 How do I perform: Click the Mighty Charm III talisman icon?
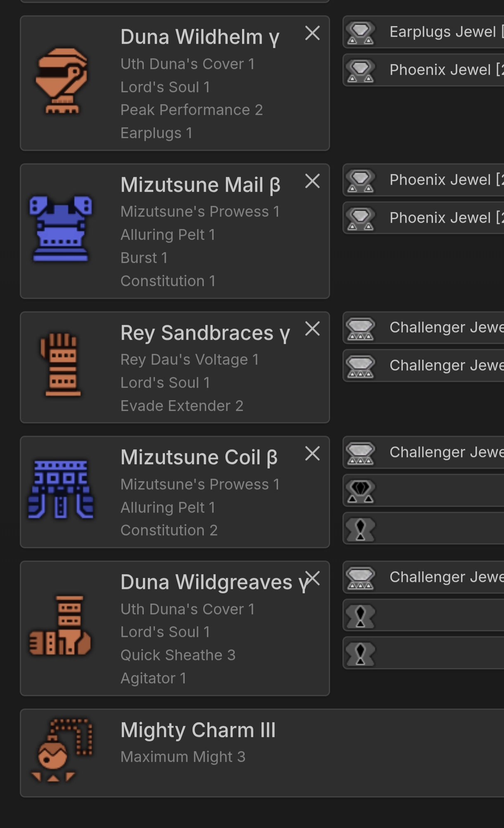click(62, 750)
